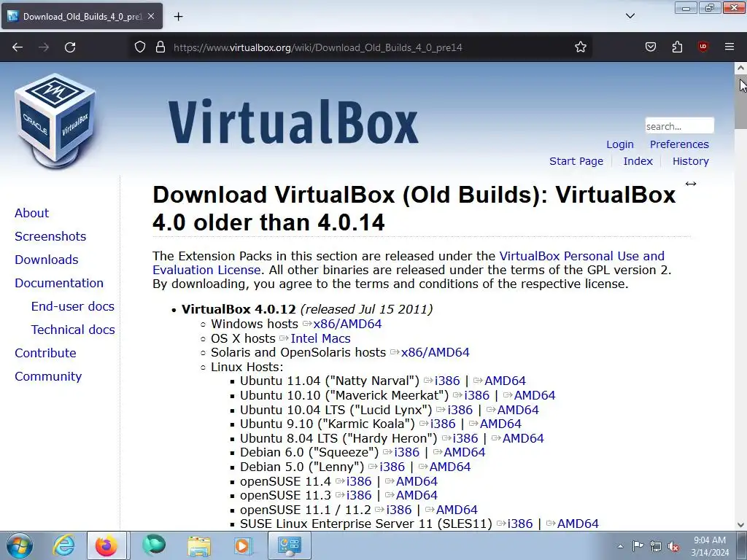Download Ubuntu 9.10 Karmic Koala AMD64
Image resolution: width=747 pixels, height=560 pixels.
coord(500,424)
